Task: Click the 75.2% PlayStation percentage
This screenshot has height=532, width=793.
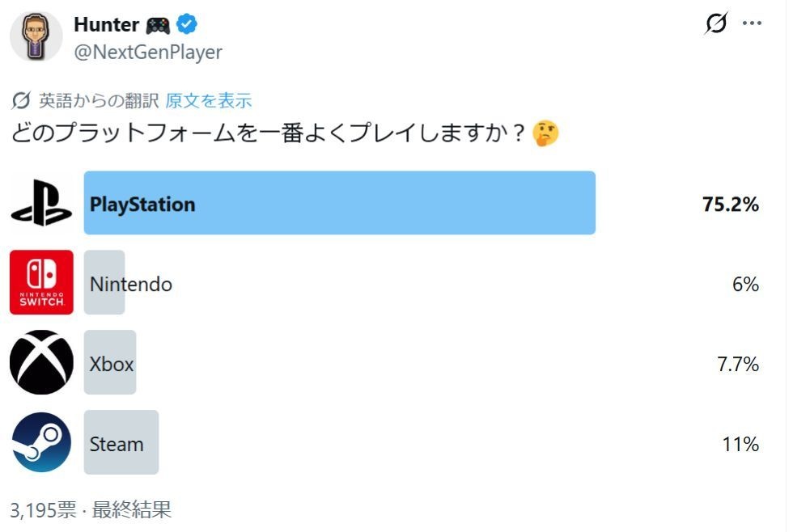Action: tap(731, 205)
